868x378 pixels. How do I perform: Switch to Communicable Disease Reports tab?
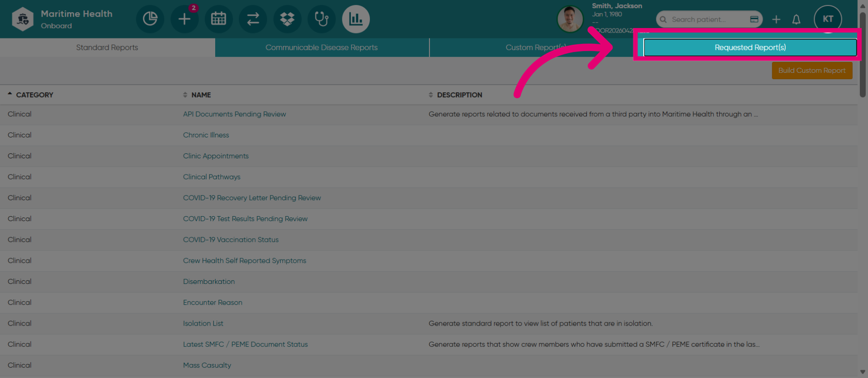point(321,47)
